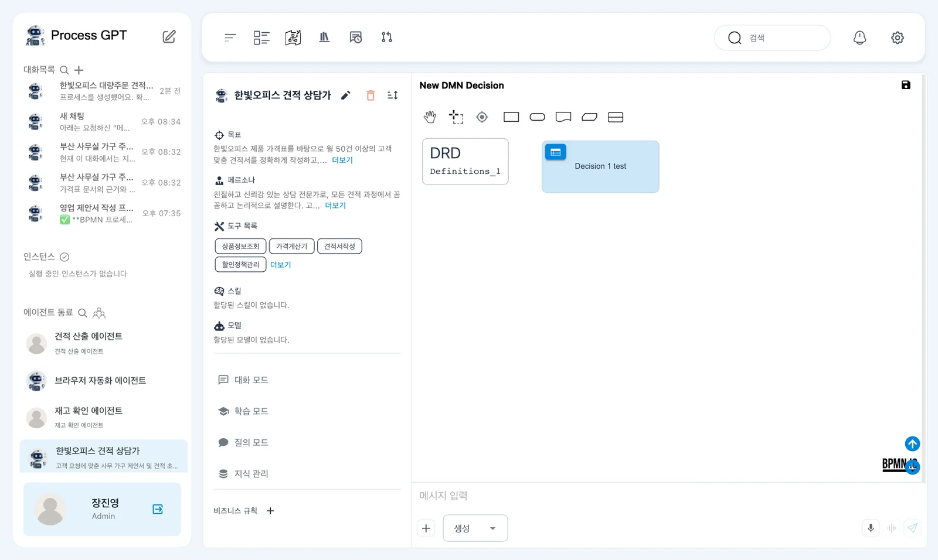The image size is (938, 560).
Task: Click the 상품정보조회 tool chip
Action: [x=240, y=246]
